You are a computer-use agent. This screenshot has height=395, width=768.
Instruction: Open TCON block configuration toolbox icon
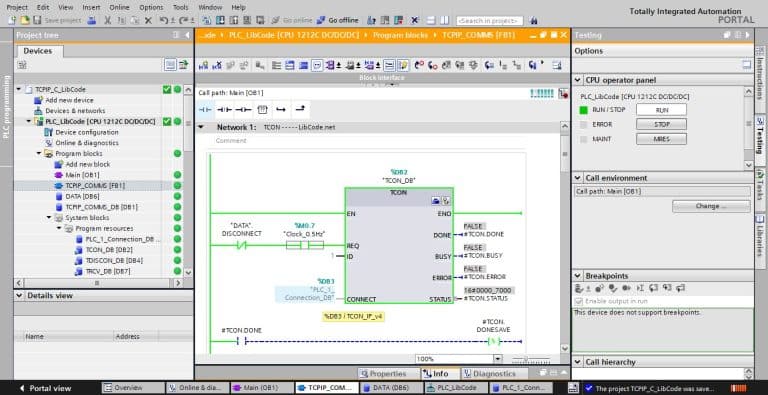(436, 201)
